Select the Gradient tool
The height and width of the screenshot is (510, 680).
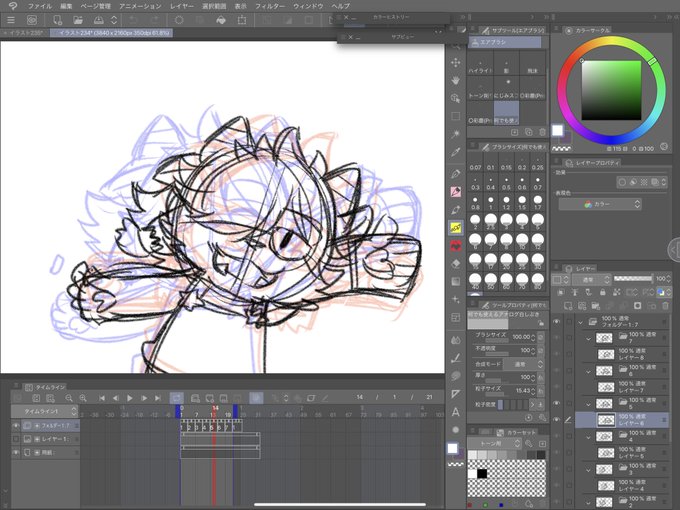pos(455,282)
